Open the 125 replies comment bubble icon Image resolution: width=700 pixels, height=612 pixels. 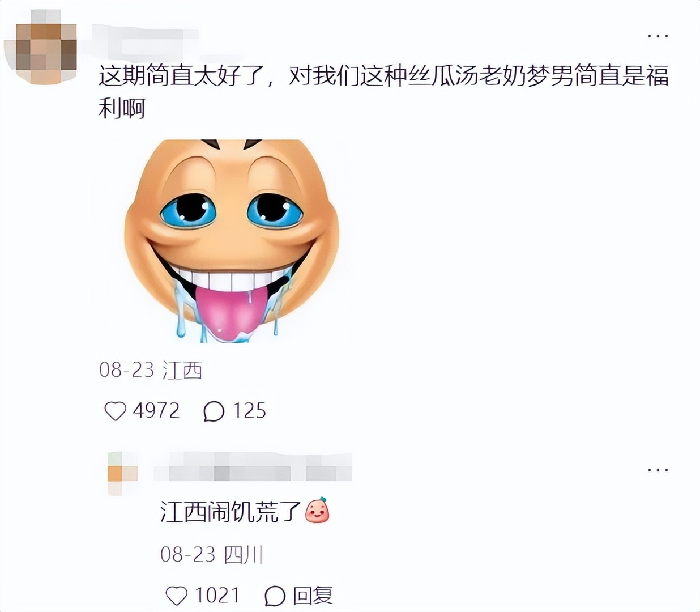pos(214,411)
